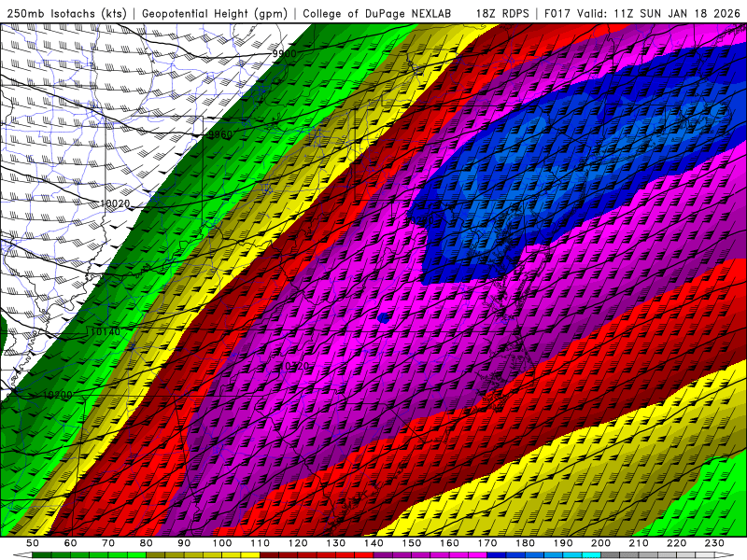Screen dimensions: 747x560
Task: Click the 210 value on the color scale
Action: tap(639, 543)
